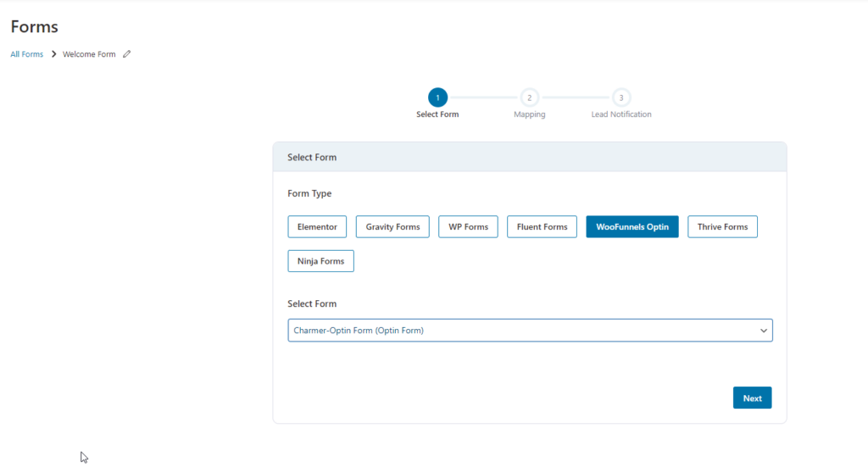Screen dimensions: 868x473
Task: Select Fluent Forms form type
Action: tap(542, 226)
